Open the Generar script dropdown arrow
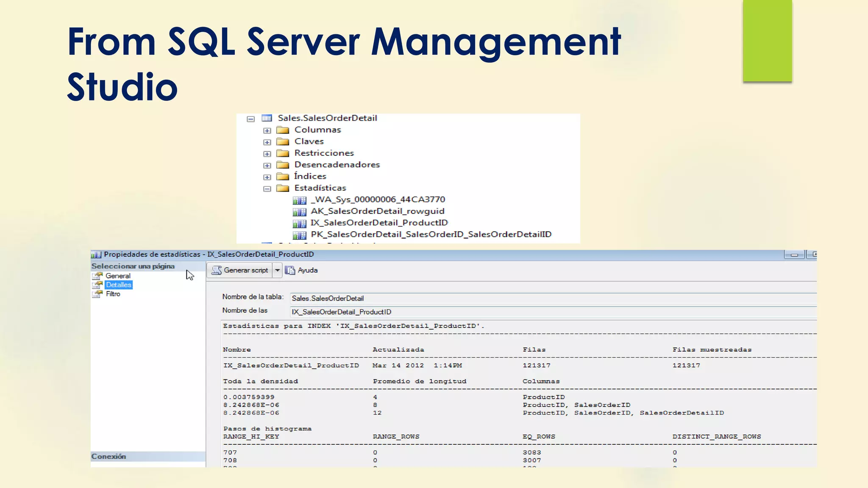The height and width of the screenshot is (488, 868). (x=277, y=270)
